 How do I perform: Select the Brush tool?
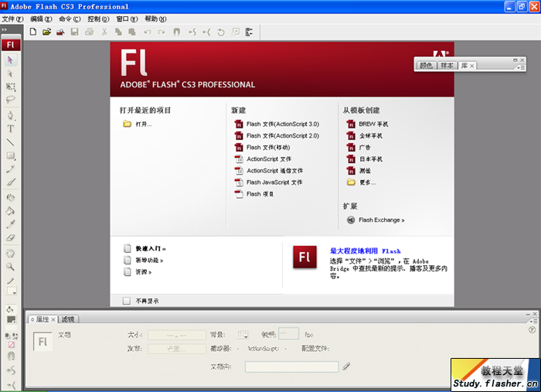(11, 182)
